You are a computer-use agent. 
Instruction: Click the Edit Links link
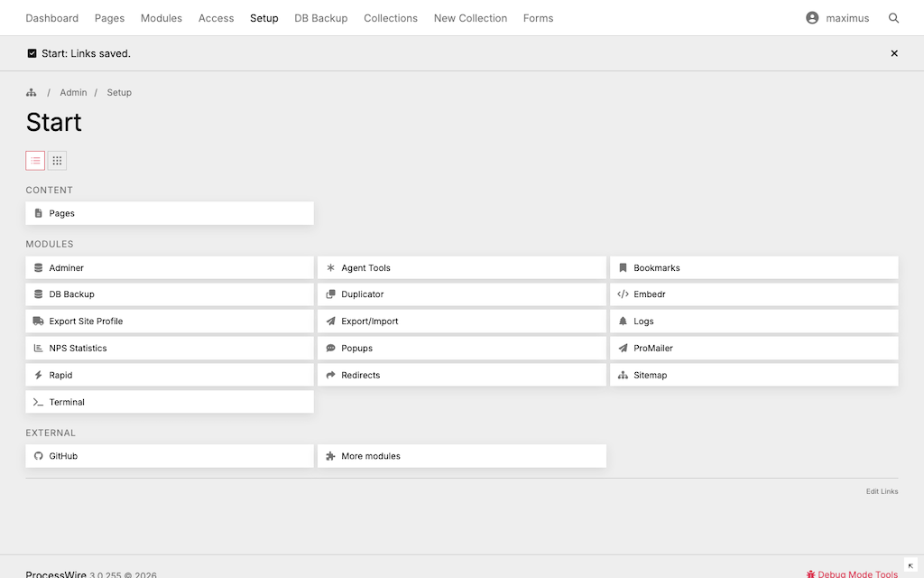click(x=882, y=491)
